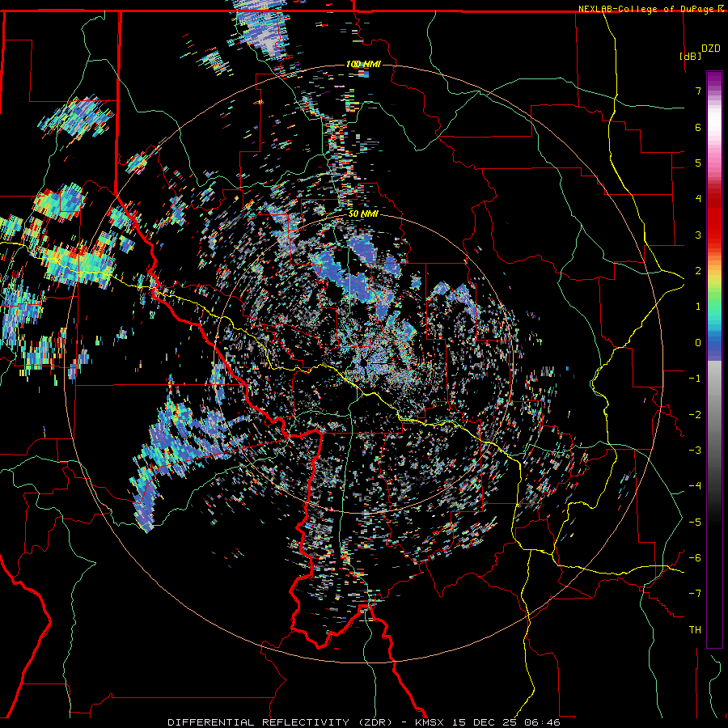This screenshot has height=728, width=728.
Task: Click the scale value -4
Action: pyautogui.click(x=695, y=486)
